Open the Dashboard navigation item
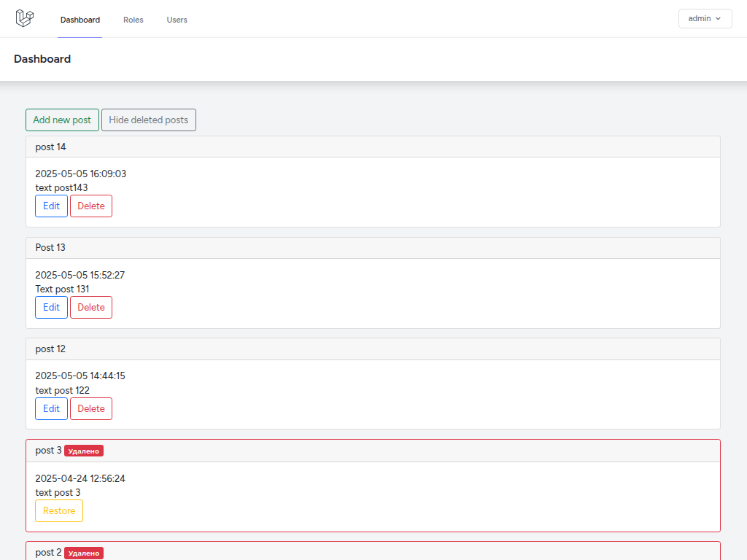The image size is (747, 560). pyautogui.click(x=80, y=20)
